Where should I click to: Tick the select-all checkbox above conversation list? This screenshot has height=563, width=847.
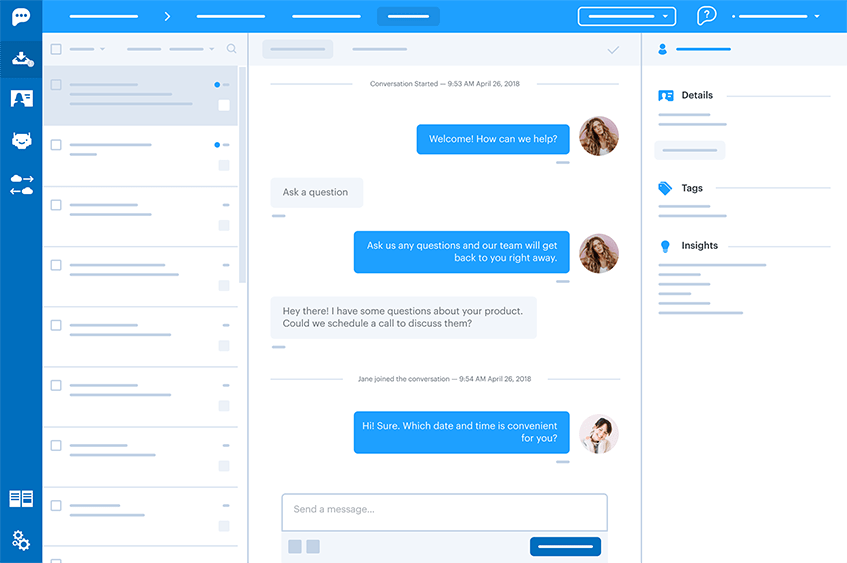56,49
